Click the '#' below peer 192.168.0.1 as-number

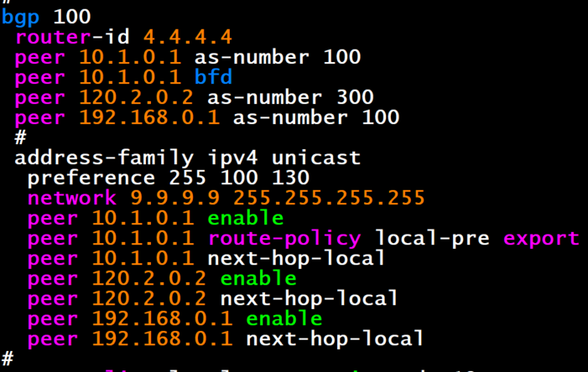coord(20,137)
